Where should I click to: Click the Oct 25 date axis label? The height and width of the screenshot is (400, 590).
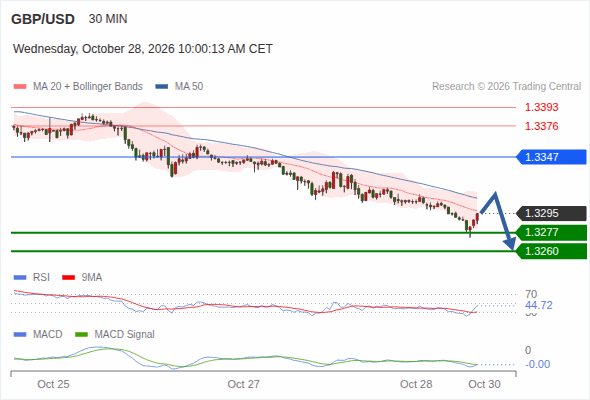[x=53, y=384]
